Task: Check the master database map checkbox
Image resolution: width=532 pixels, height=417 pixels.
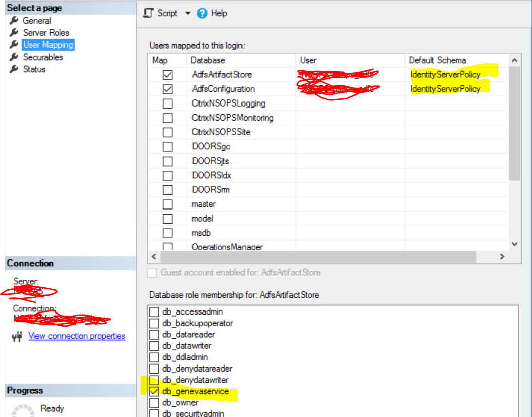Action: point(167,204)
